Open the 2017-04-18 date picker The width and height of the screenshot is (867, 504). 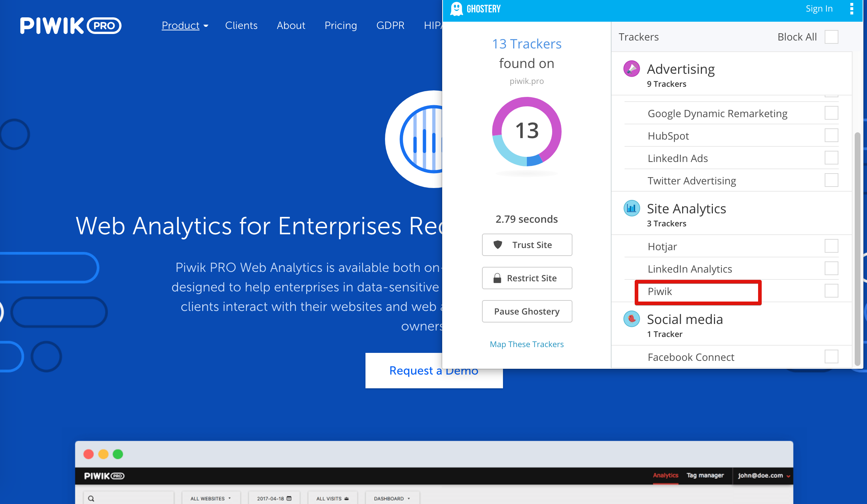tap(274, 499)
